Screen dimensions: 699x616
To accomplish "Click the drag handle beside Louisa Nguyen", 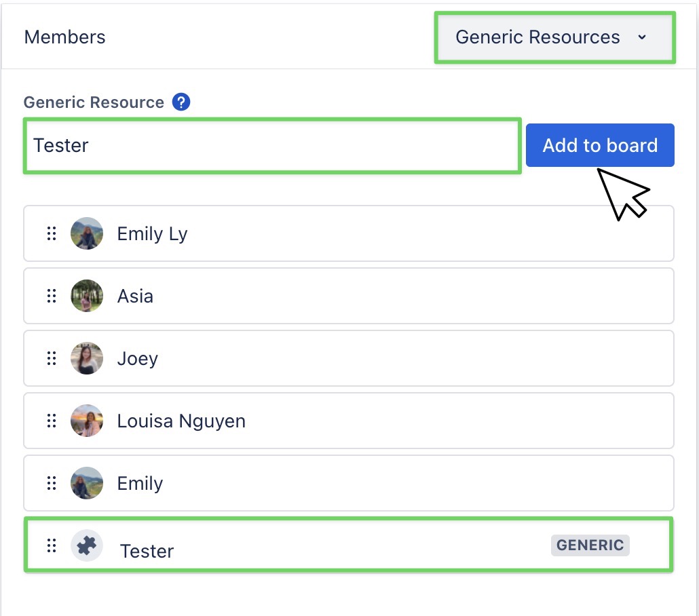I will coord(52,421).
